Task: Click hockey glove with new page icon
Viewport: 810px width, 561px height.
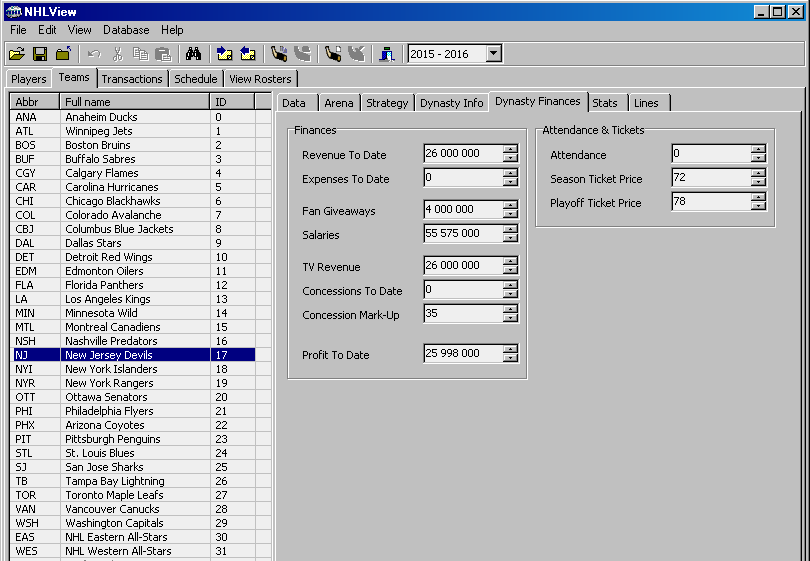Action: tap(333, 54)
